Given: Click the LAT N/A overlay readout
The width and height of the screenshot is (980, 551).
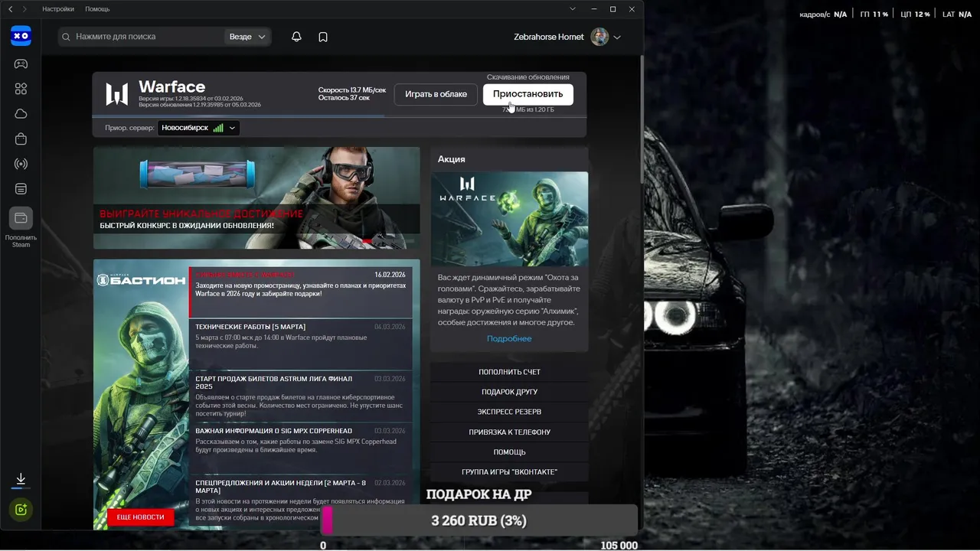Looking at the screenshot, I should click(958, 15).
